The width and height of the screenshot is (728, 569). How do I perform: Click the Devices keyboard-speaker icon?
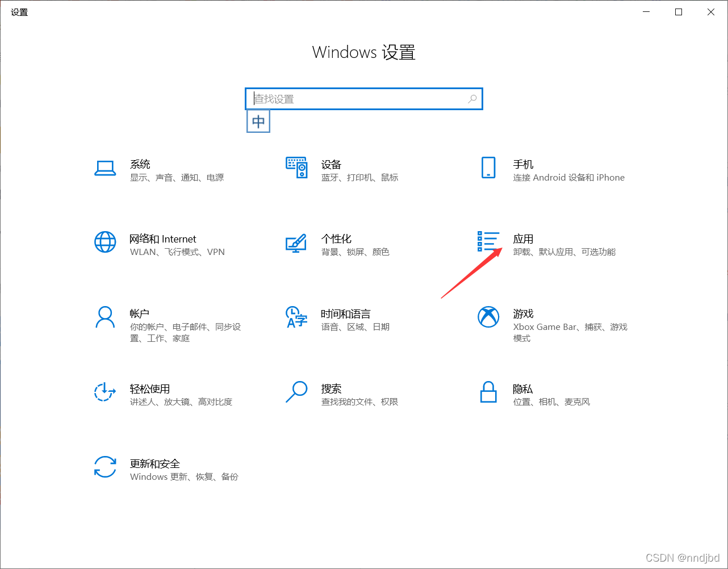(x=296, y=168)
